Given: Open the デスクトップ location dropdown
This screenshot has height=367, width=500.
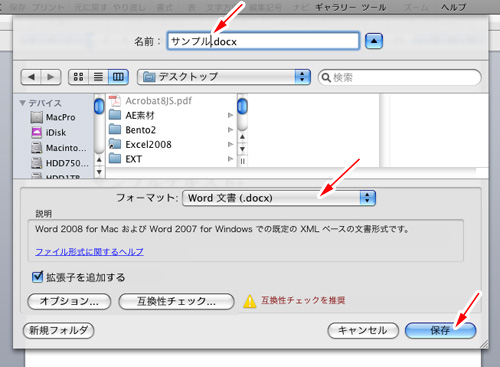Looking at the screenshot, I should click(x=224, y=77).
